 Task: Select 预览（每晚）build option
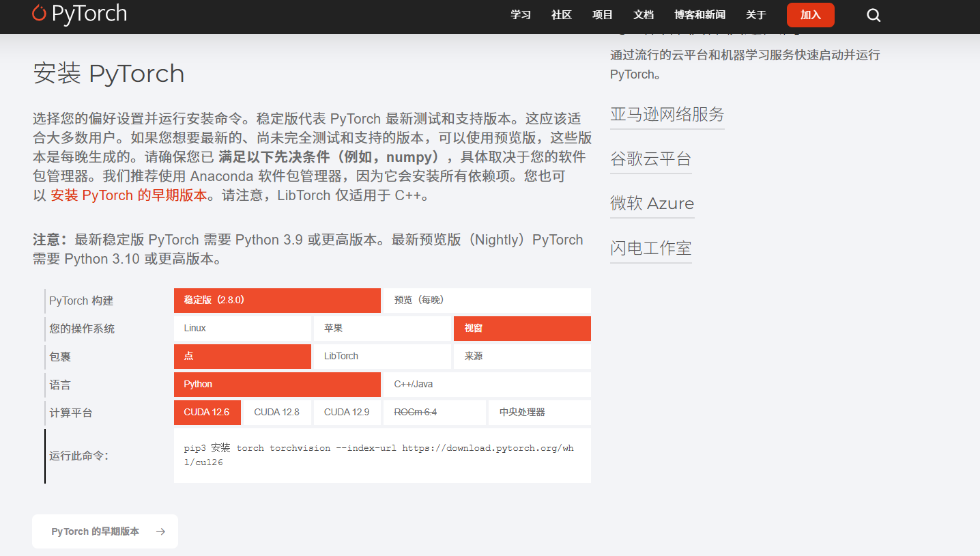click(x=487, y=301)
